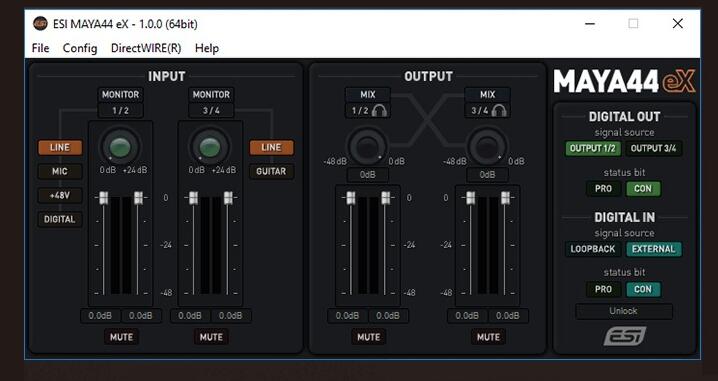Click the input 3/4 channel label
The width and height of the screenshot is (718, 381).
pos(211,111)
